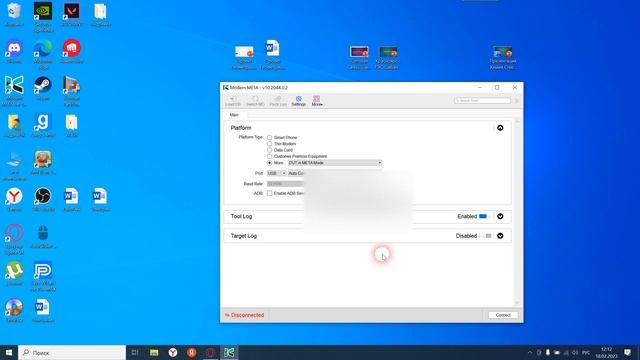Open Settings in Modem META toolbar
This screenshot has height=360, width=640.
point(298,101)
